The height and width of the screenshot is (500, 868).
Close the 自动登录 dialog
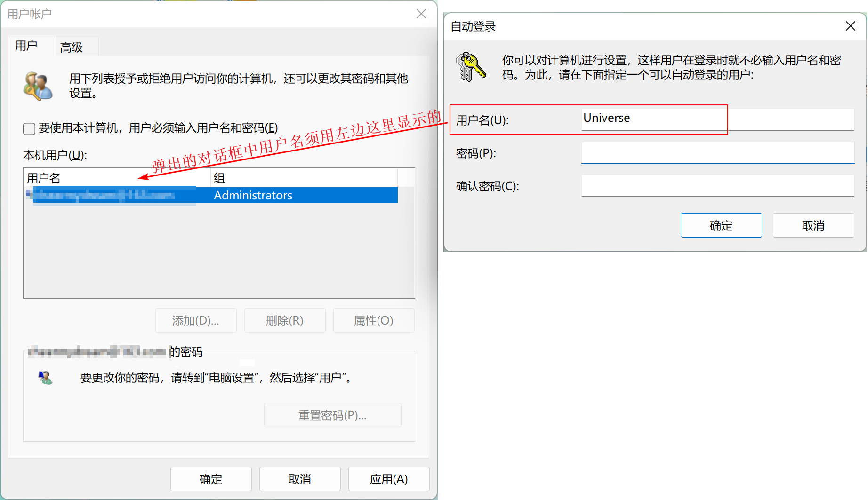[x=850, y=26]
